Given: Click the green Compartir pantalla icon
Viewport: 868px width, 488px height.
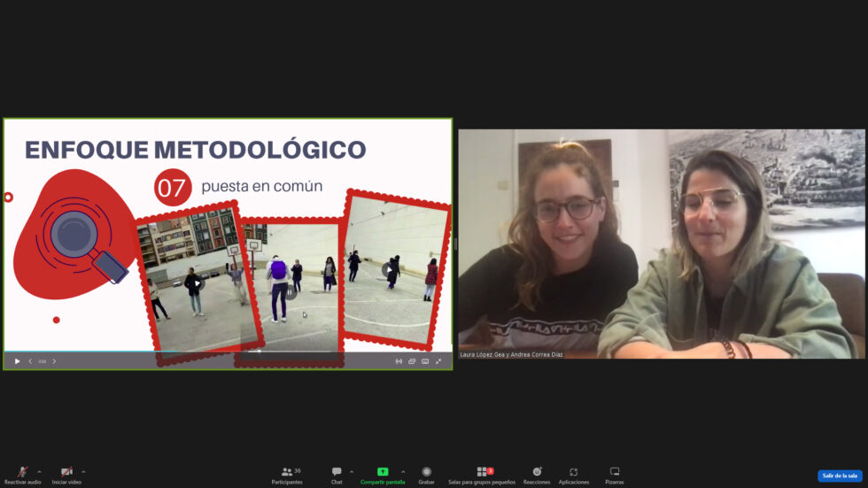Looking at the screenshot, I should click(x=383, y=472).
